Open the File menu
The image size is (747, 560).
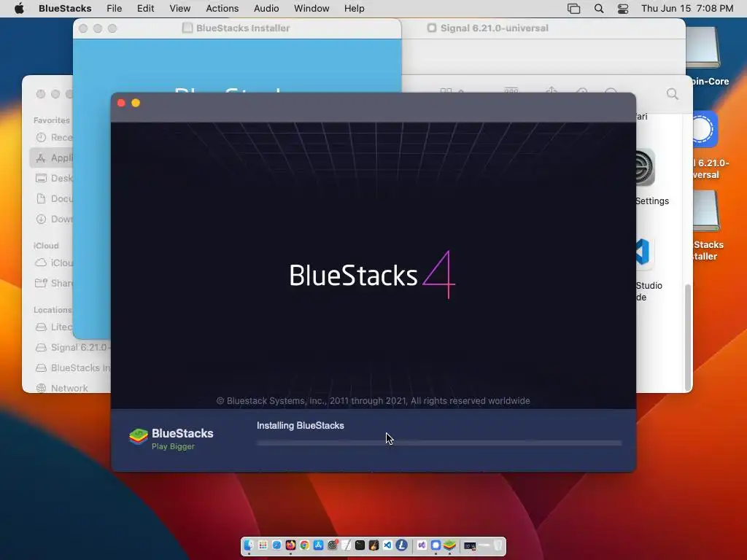point(114,9)
